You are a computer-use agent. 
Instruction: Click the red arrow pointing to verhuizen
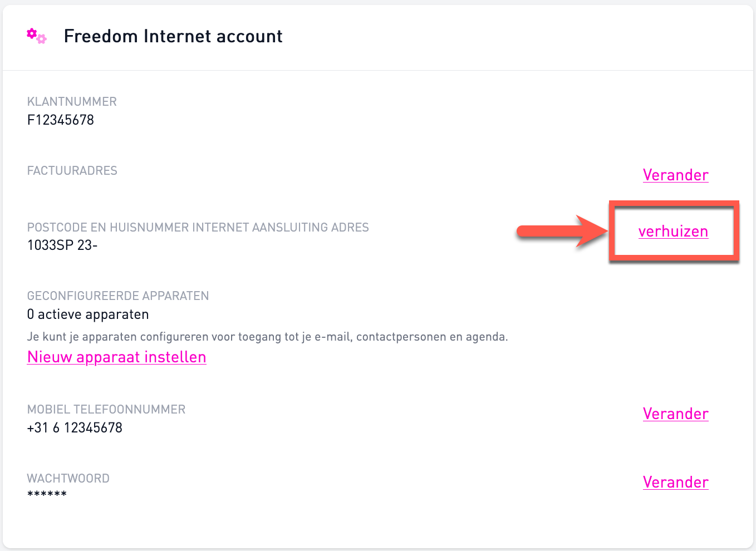click(562, 231)
